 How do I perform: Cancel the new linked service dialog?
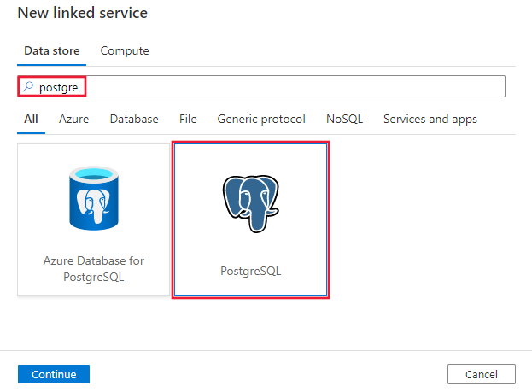pyautogui.click(x=481, y=374)
